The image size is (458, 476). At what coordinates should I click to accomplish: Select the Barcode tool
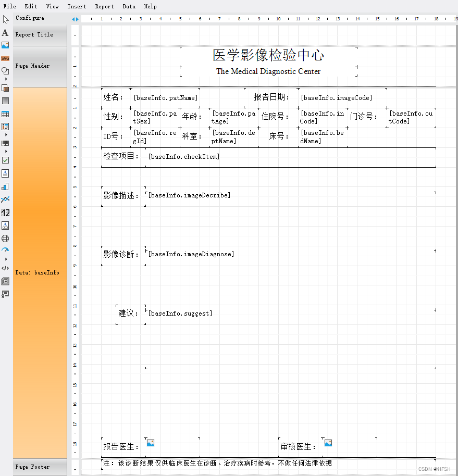click(5, 143)
